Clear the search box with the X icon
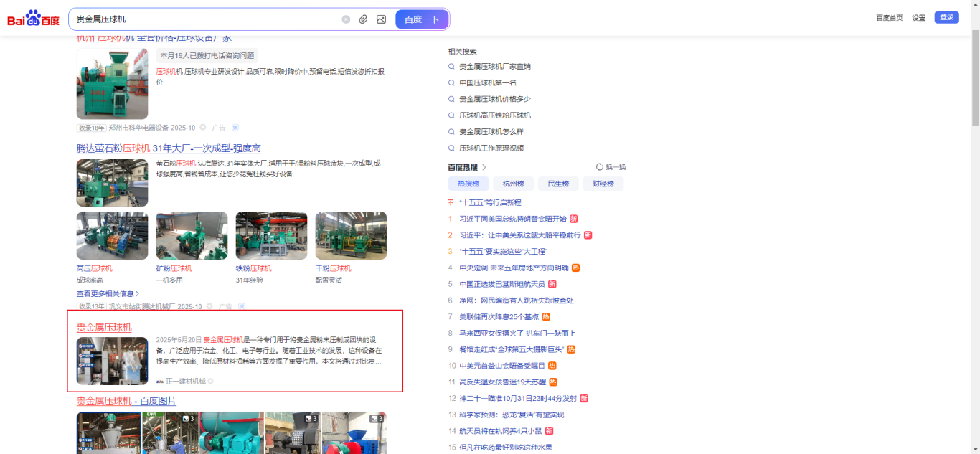The width and height of the screenshot is (980, 454). [x=346, y=19]
